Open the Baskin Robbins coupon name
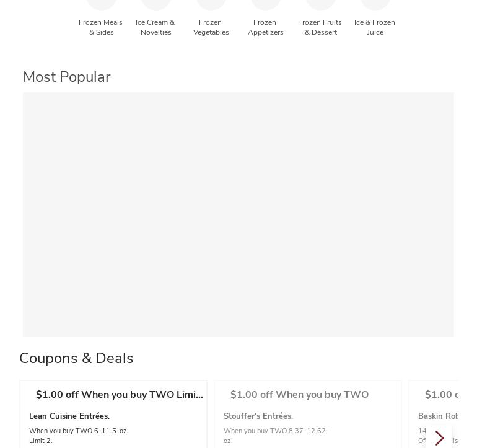Screen dimensions: 477x448 click(x=438, y=416)
